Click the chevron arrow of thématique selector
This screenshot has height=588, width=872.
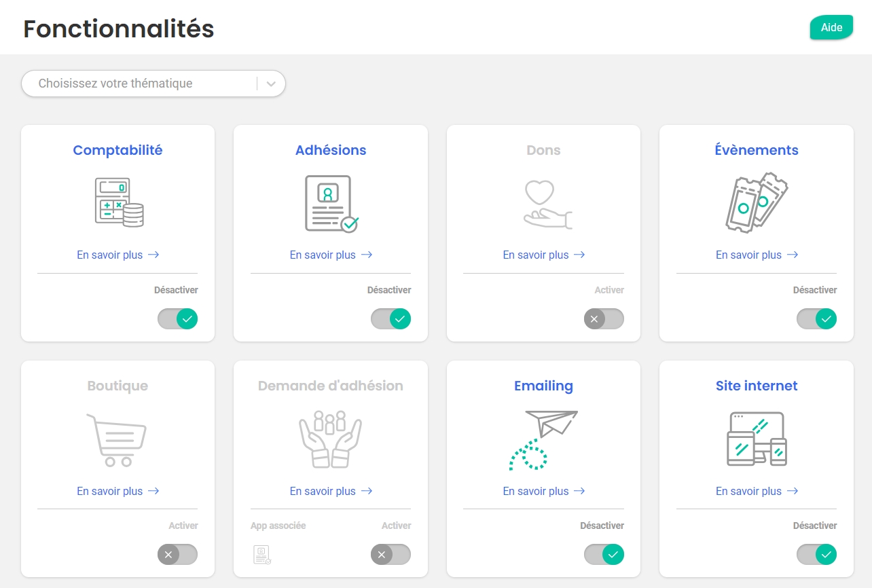(x=272, y=84)
